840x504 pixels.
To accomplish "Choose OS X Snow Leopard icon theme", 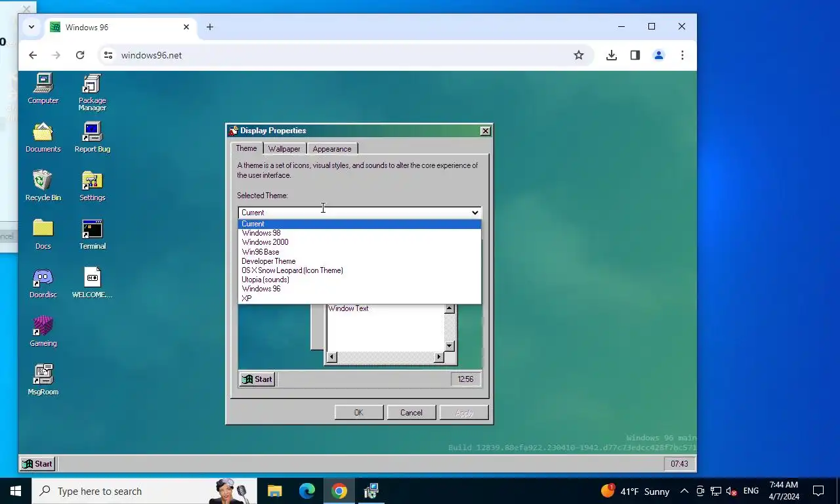I will pos(360,270).
